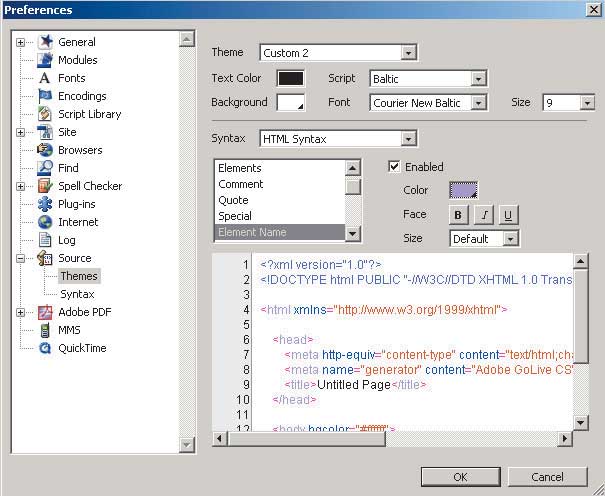Viewport: 605px width, 496px height.
Task: Click code preview scroll down arrow
Action: pyautogui.click(x=581, y=423)
